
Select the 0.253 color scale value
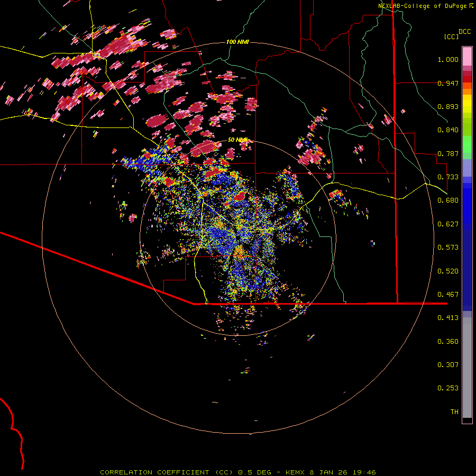[448, 388]
